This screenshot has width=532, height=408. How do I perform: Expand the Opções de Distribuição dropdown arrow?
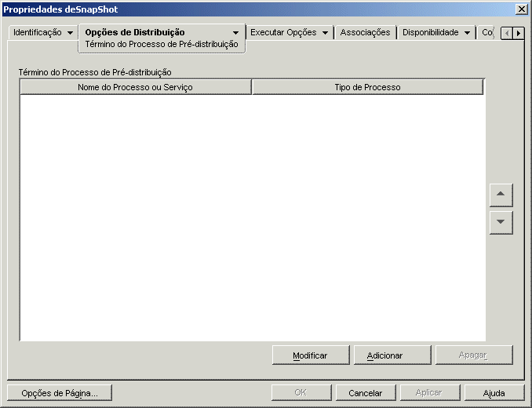point(235,33)
